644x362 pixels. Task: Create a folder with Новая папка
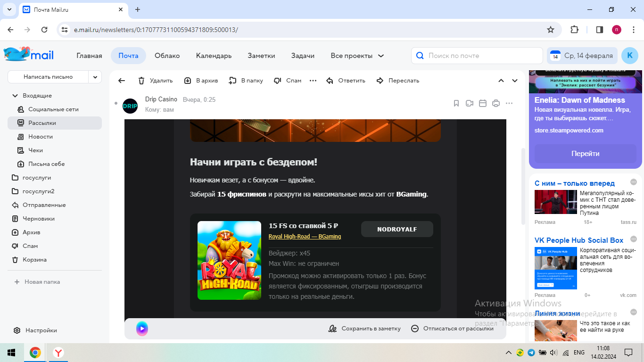[x=37, y=282]
